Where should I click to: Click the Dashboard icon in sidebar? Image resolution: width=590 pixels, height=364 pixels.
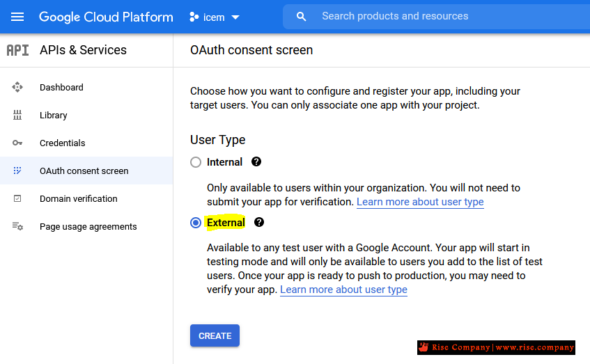17,87
